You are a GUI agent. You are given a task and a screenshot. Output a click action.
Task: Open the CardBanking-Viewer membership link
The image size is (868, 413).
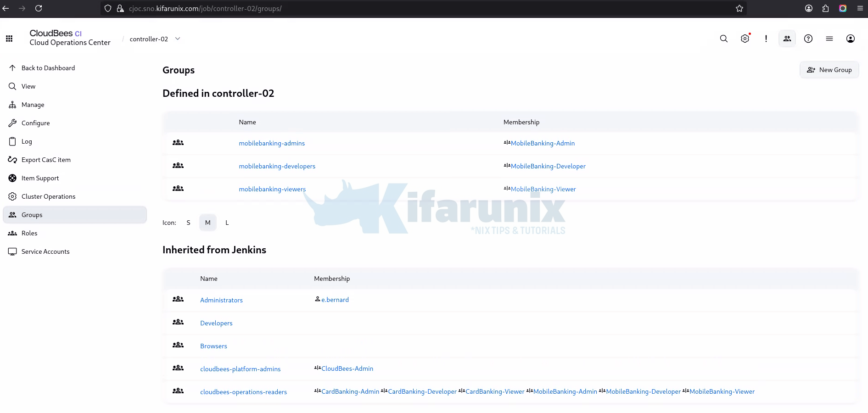pyautogui.click(x=495, y=391)
